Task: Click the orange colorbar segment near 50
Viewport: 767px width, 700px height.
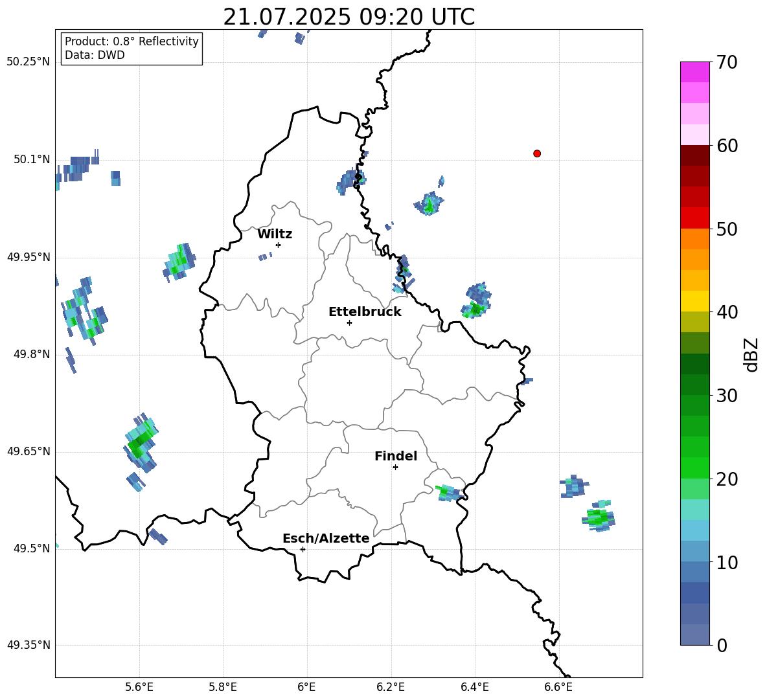Action: [x=694, y=238]
